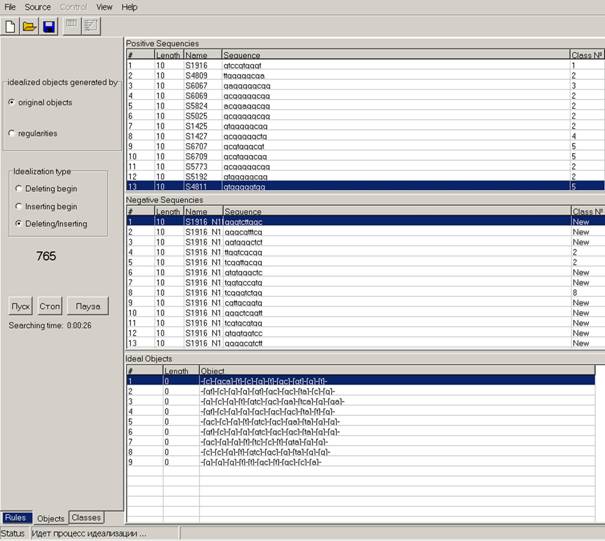Select the 'original objects' radio button
Image resolution: width=605 pixels, height=541 pixels.
tap(11, 102)
